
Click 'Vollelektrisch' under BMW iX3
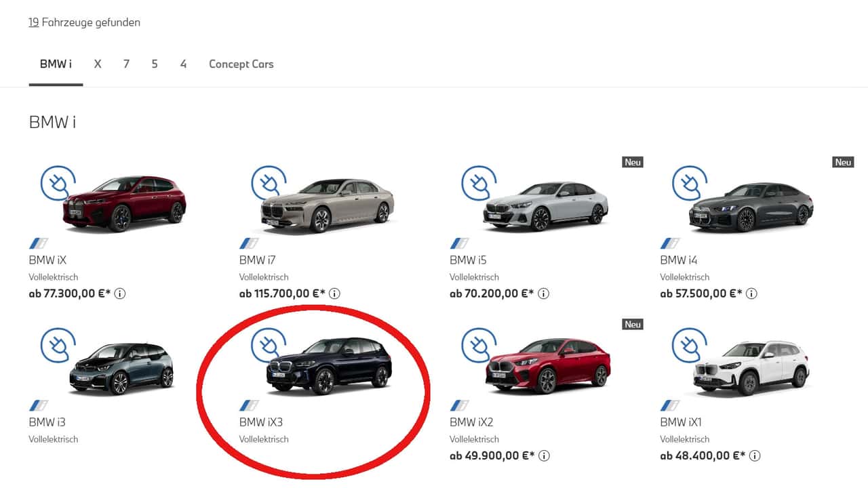(x=264, y=439)
